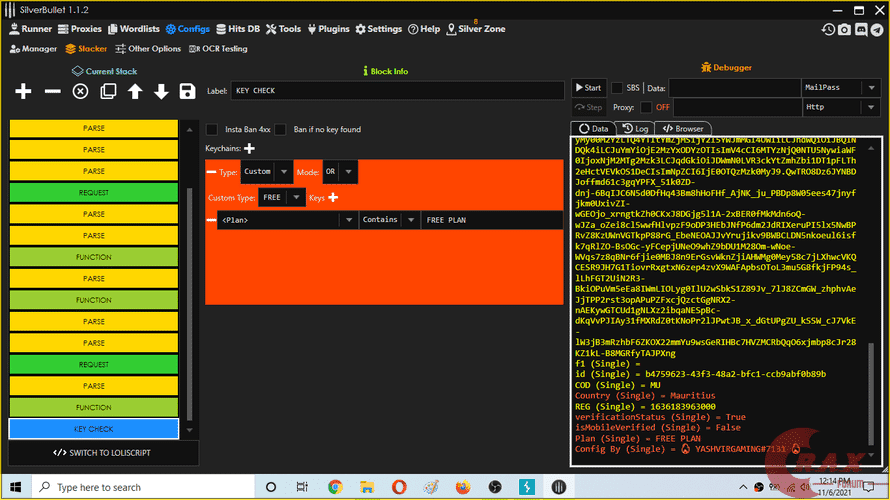Click the debugger proxy input field

pyautogui.click(x=737, y=107)
